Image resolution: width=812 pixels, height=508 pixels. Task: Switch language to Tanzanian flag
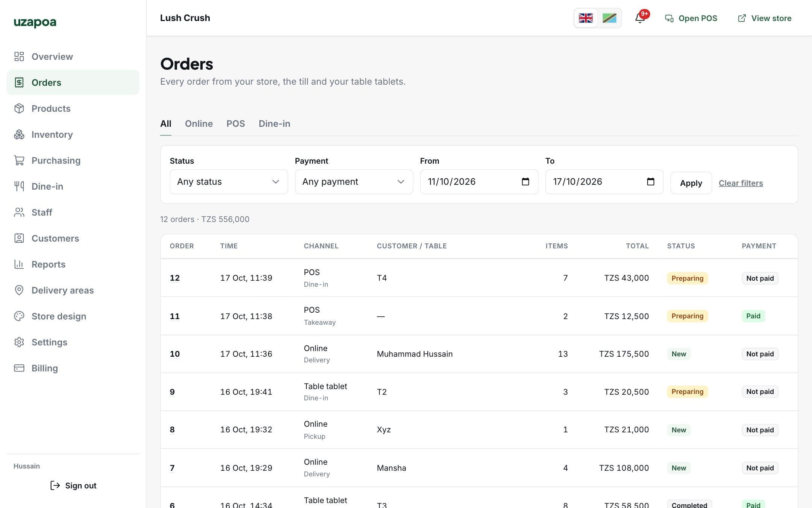click(x=609, y=18)
